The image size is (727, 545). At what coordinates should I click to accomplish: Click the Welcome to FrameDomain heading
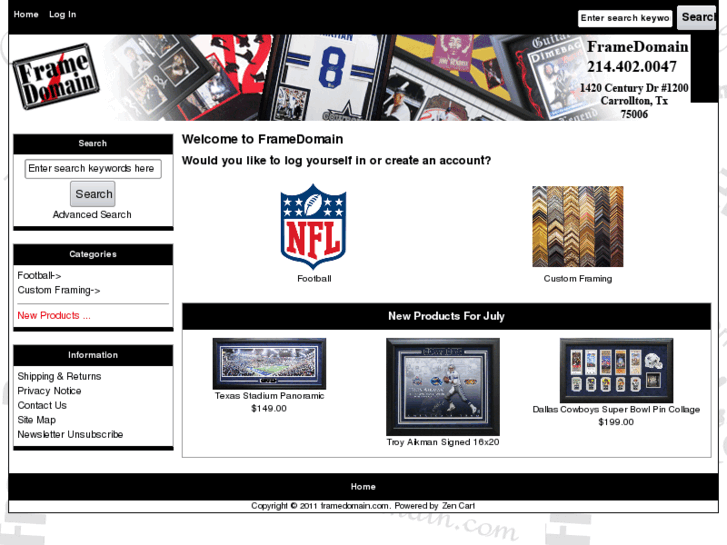click(x=262, y=139)
